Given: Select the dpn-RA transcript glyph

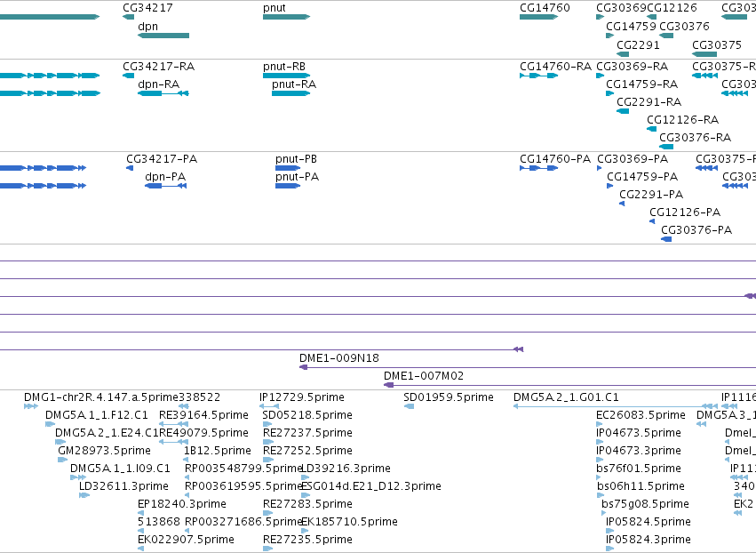Looking at the screenshot, I should (163, 93).
